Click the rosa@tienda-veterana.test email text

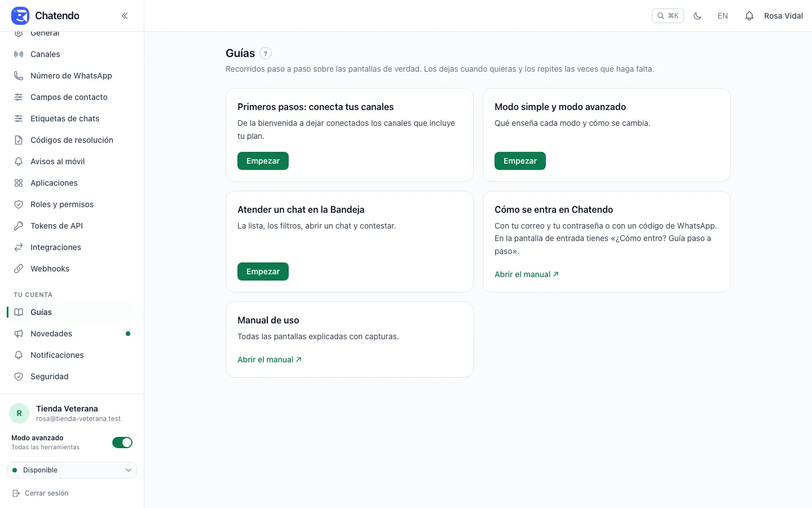(78, 419)
